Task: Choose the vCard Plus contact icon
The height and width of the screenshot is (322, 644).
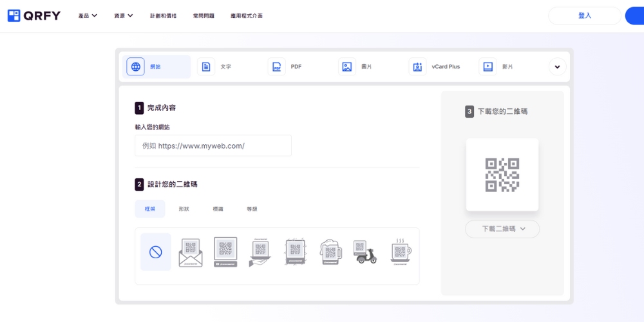Action: pyautogui.click(x=418, y=66)
